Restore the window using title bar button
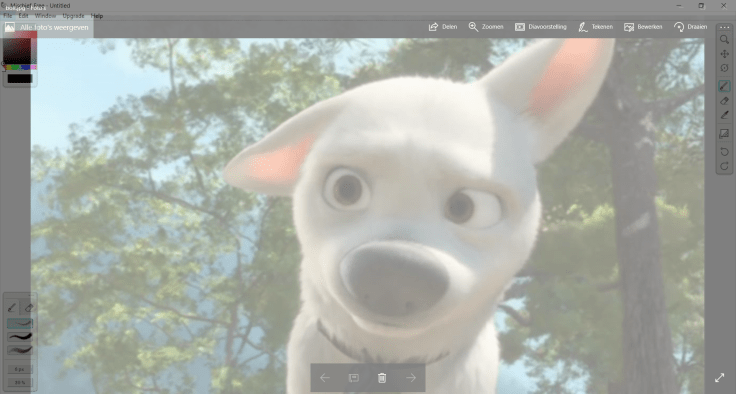The width and height of the screenshot is (736, 394). (701, 6)
